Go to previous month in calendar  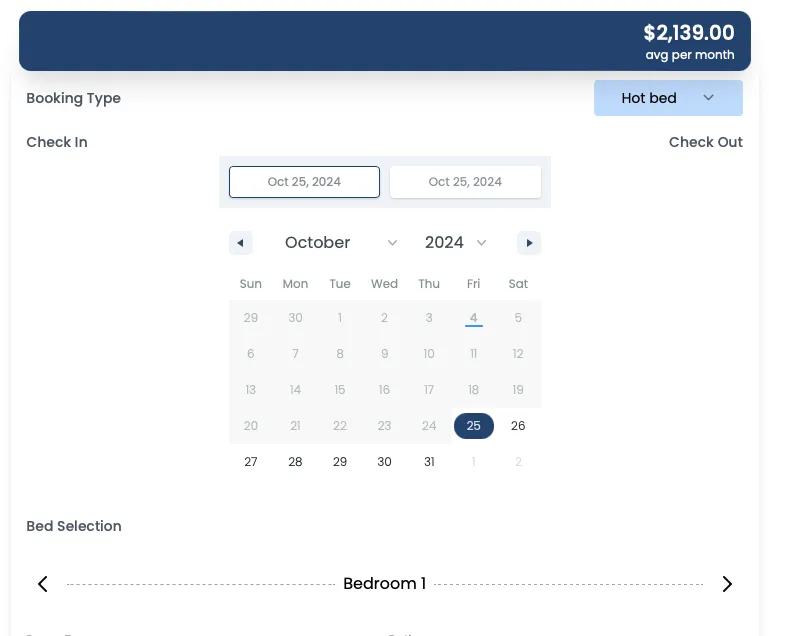pos(240,243)
